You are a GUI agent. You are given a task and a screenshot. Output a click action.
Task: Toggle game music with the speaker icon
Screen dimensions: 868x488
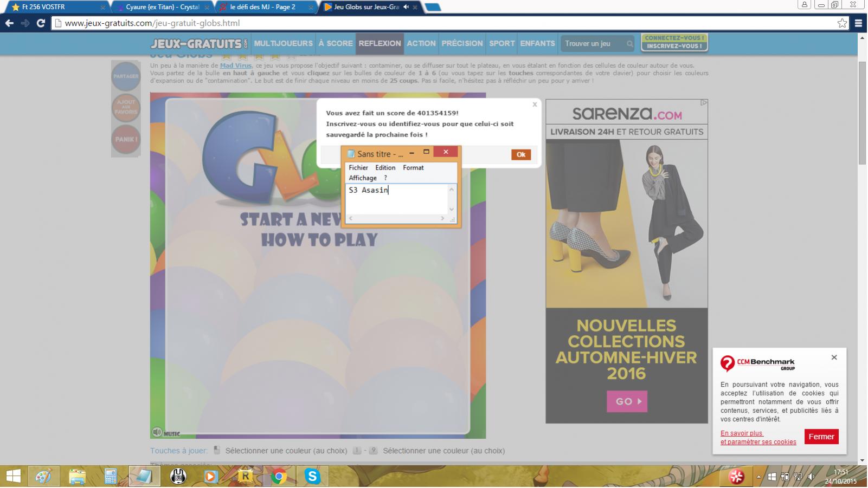pos(157,432)
